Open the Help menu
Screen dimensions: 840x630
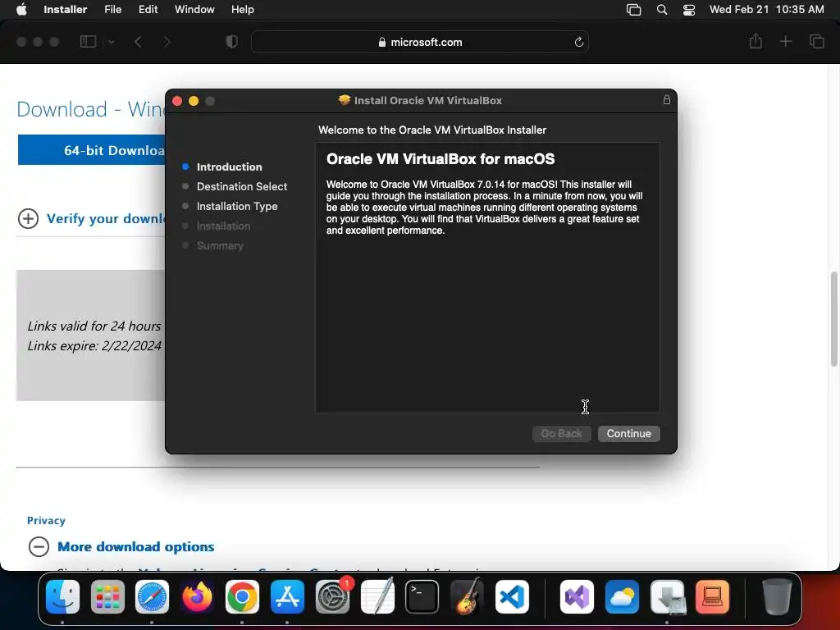[x=242, y=9]
